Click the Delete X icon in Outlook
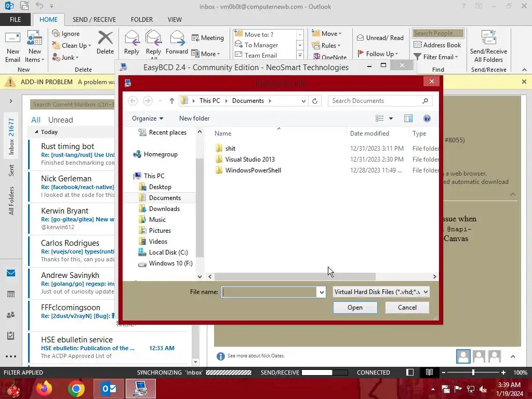The image size is (532, 399). pos(105,43)
